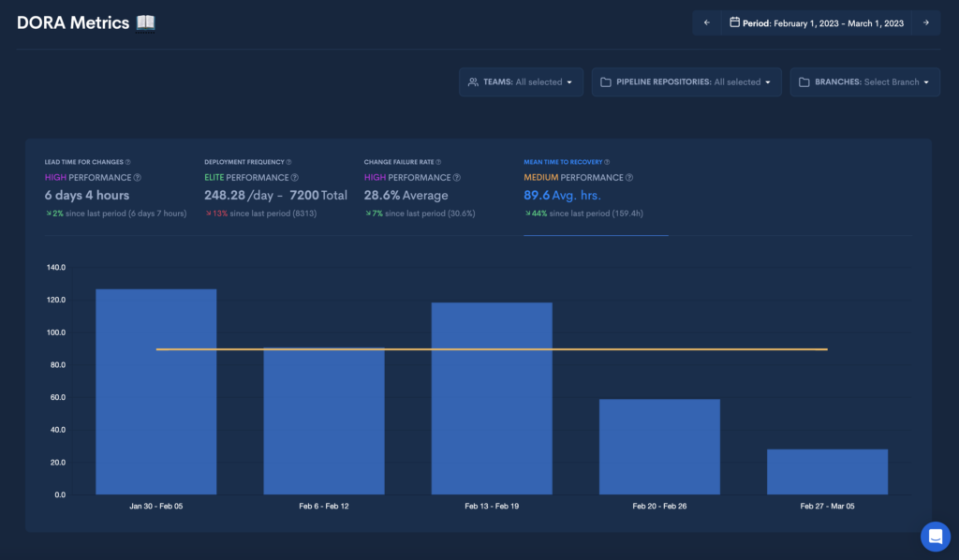Click the folder icon in Pipeline Repositories filter

point(606,81)
